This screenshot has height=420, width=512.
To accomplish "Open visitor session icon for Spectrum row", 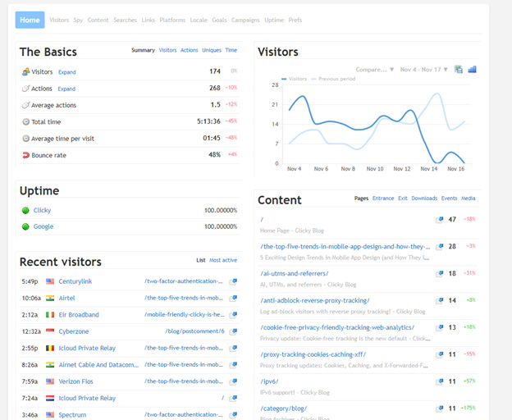I will coord(233,415).
